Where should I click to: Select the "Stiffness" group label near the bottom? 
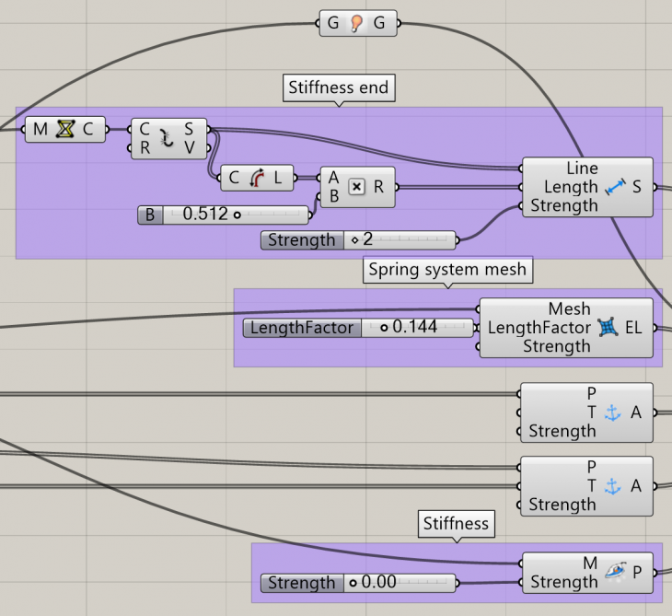[x=456, y=524]
